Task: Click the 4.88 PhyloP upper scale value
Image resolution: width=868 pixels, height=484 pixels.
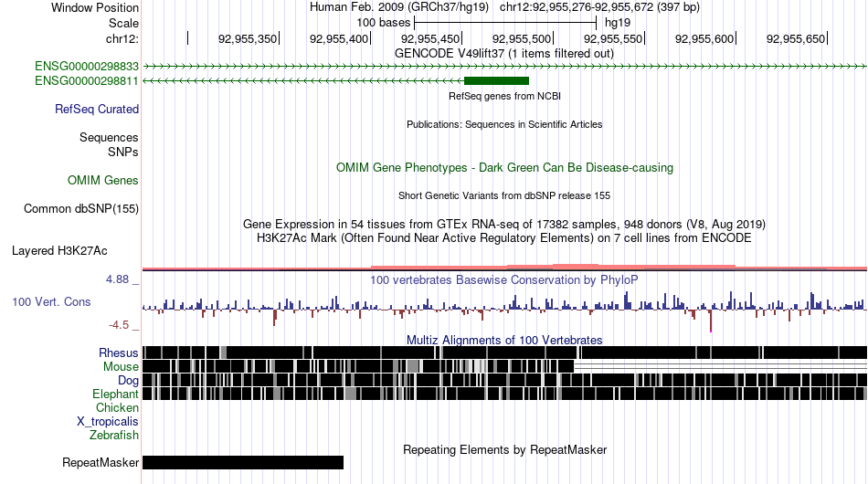Action: [117, 279]
